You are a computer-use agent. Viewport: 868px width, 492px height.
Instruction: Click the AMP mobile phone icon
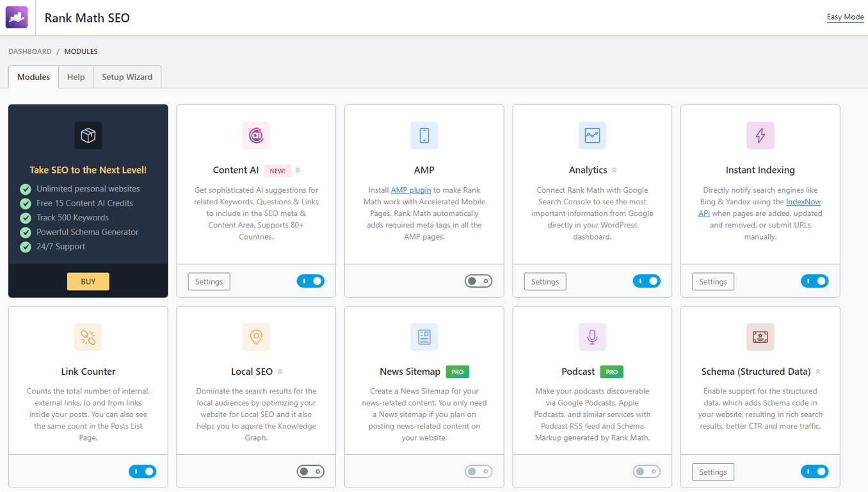(x=424, y=135)
